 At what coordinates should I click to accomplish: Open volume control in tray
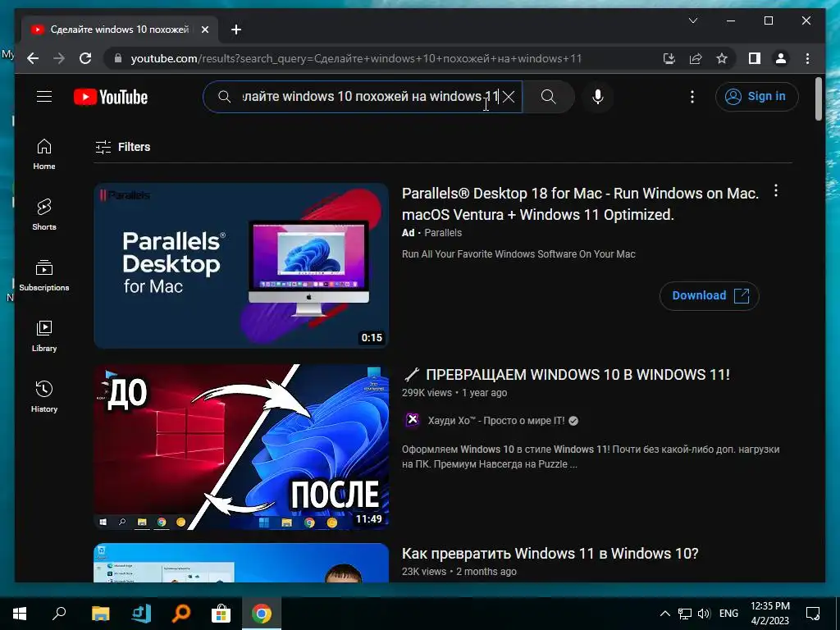pyautogui.click(x=704, y=614)
